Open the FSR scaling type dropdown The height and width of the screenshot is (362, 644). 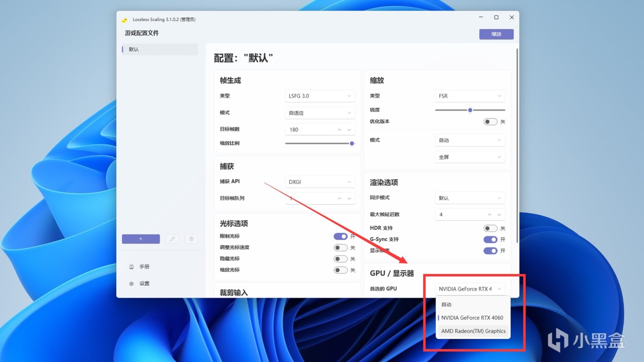pos(470,96)
